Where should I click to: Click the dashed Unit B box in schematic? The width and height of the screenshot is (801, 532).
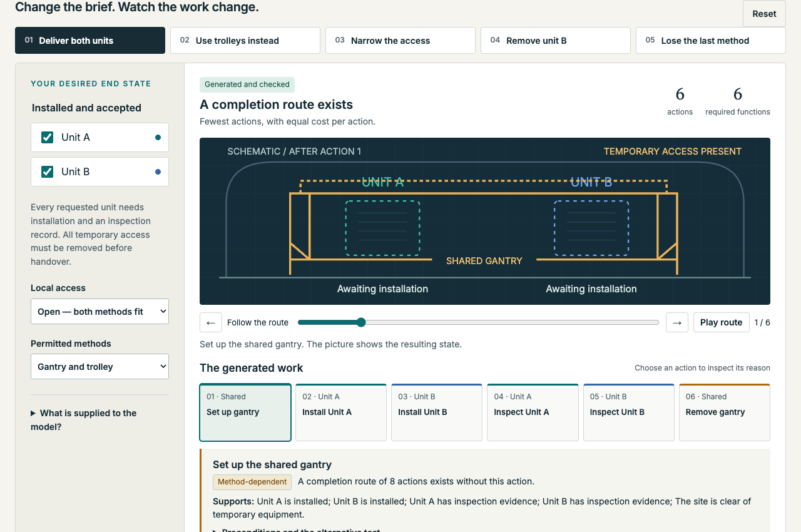pyautogui.click(x=591, y=228)
